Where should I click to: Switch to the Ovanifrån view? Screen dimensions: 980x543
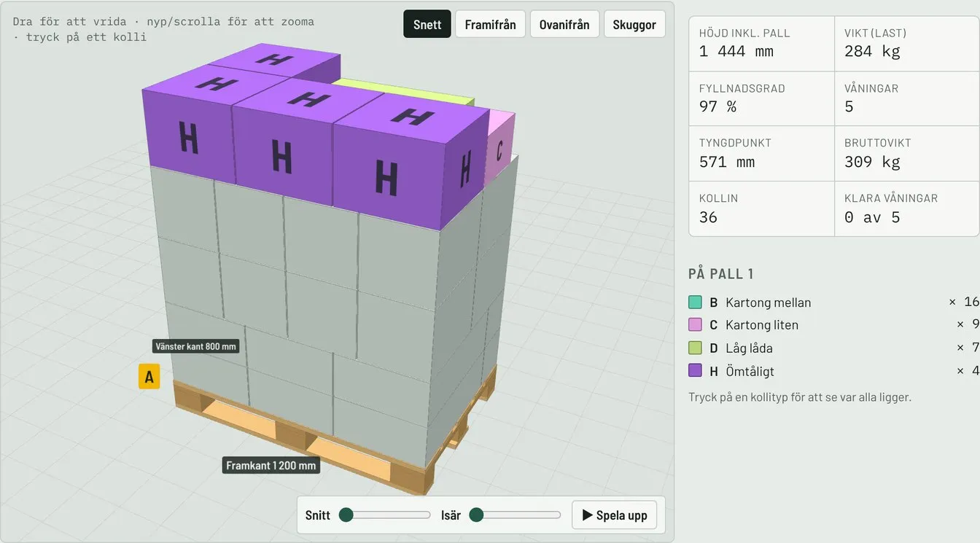[564, 24]
